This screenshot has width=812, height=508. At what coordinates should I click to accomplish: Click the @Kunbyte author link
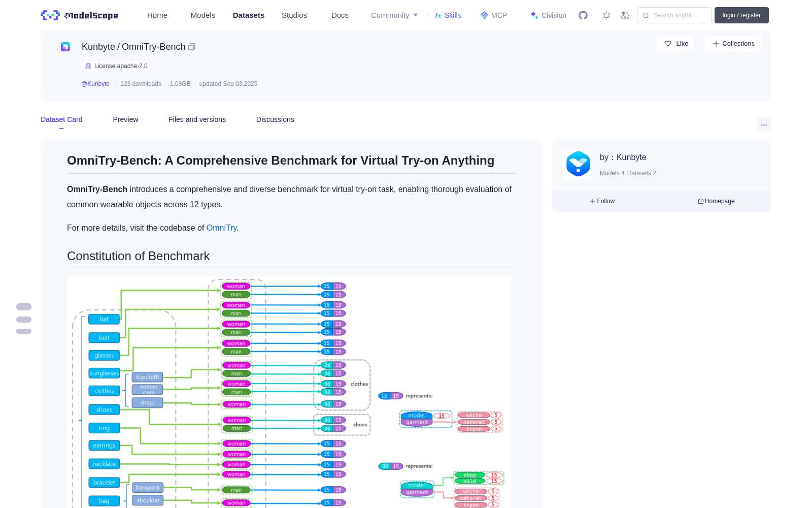[x=95, y=84]
